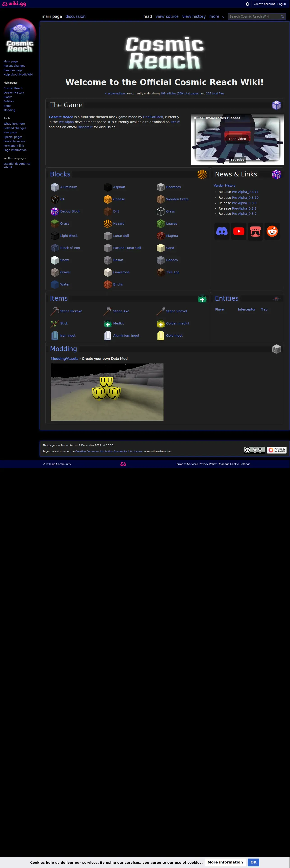Image resolution: width=290 pixels, height=868 pixels.
Task: Open the Packed Lunar Soil link
Action: coord(127,248)
